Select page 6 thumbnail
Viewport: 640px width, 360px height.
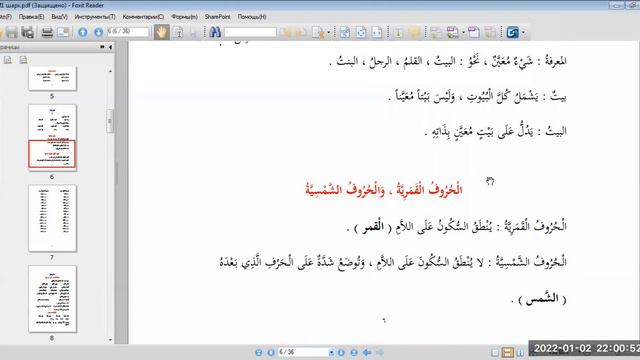pos(52,137)
